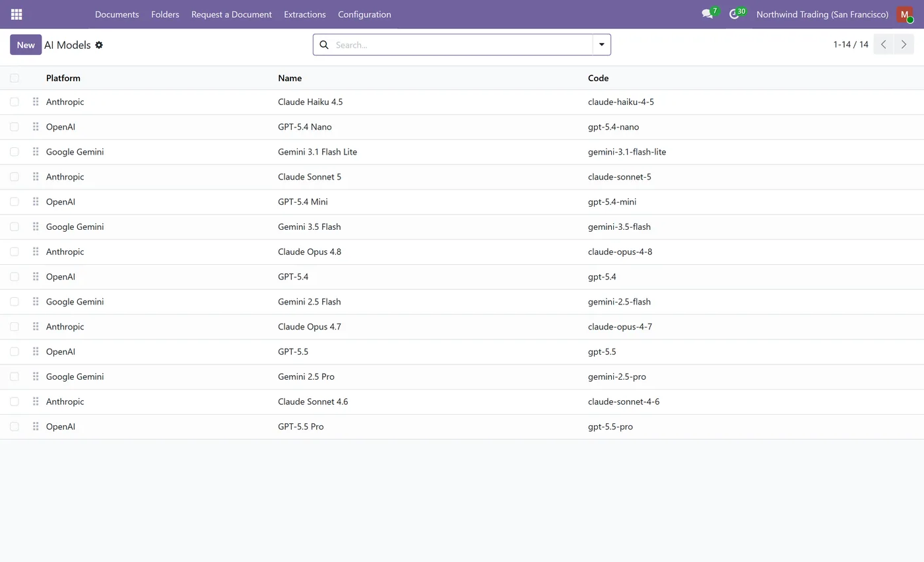924x562 pixels.
Task: Check the GPT-5.4 Nano row checkbox
Action: (15, 127)
